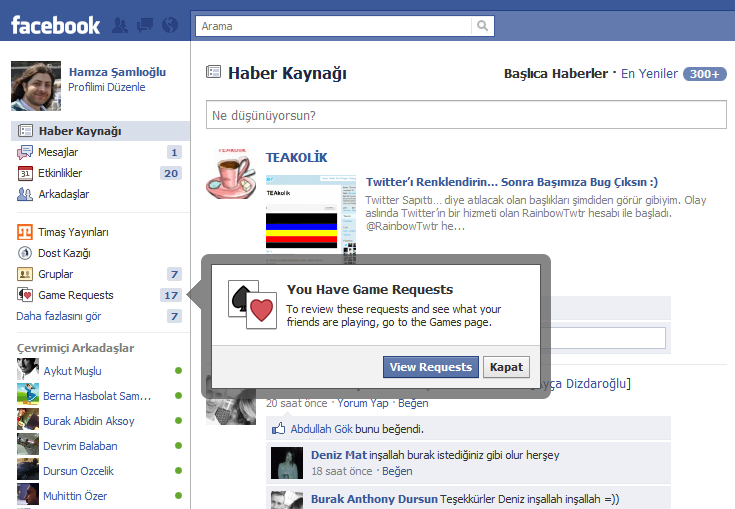The height and width of the screenshot is (509, 735).
Task: Click Devrim Balaban's avatar
Action: click(x=28, y=445)
